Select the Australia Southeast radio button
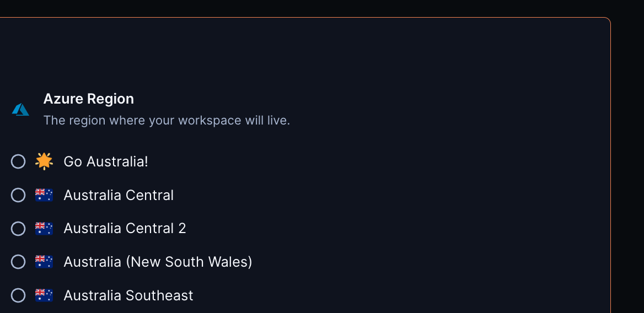Viewport: 644px width, 313px height. (x=18, y=295)
